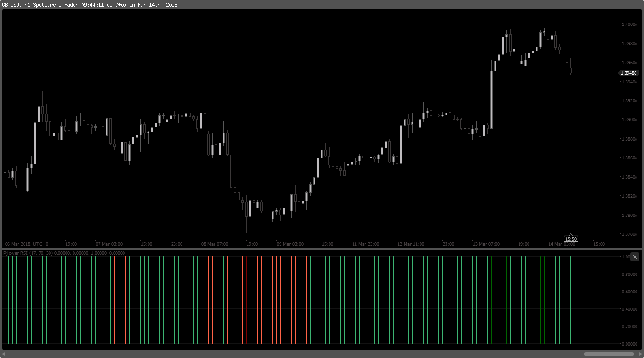Click the 0.80000 indicator scale label
Screen dimensions: 644x358
pyautogui.click(x=629, y=275)
